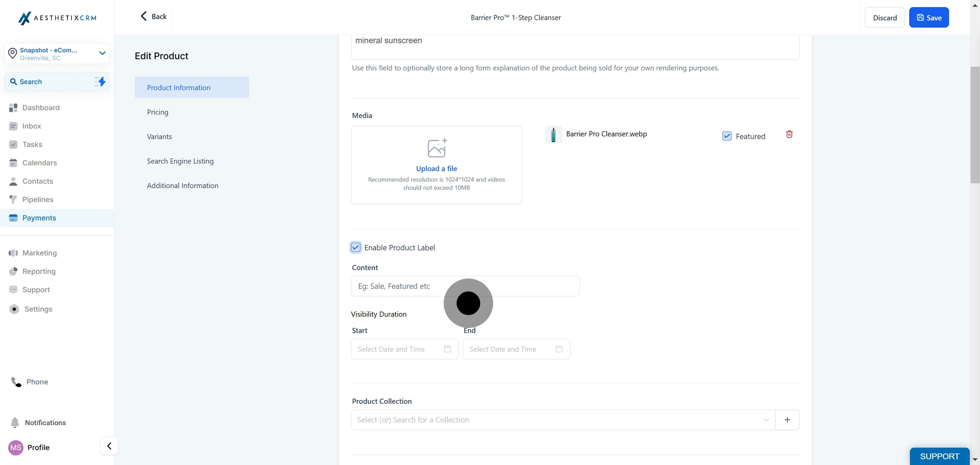Click the label Content input field

(x=465, y=286)
